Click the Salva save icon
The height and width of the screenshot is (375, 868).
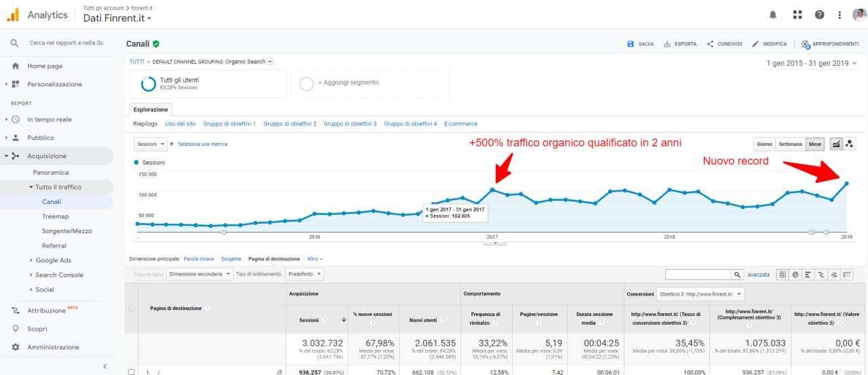click(631, 44)
